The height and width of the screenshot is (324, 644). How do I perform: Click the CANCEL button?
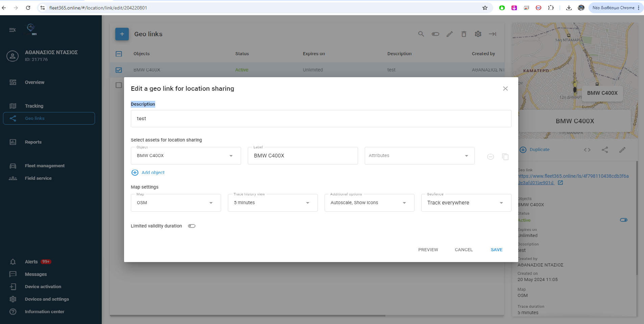(463, 250)
